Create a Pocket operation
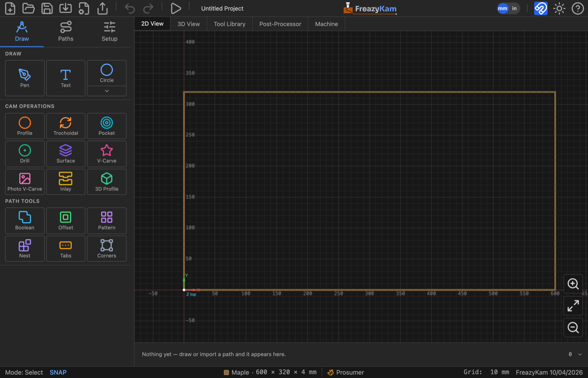This screenshot has height=378, width=588. click(x=107, y=126)
